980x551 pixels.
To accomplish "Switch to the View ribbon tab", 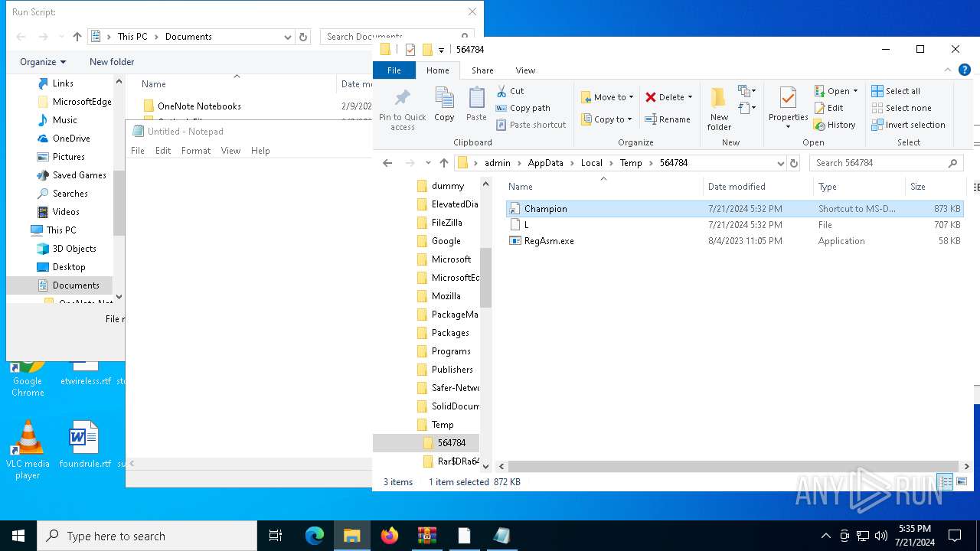I will click(525, 70).
